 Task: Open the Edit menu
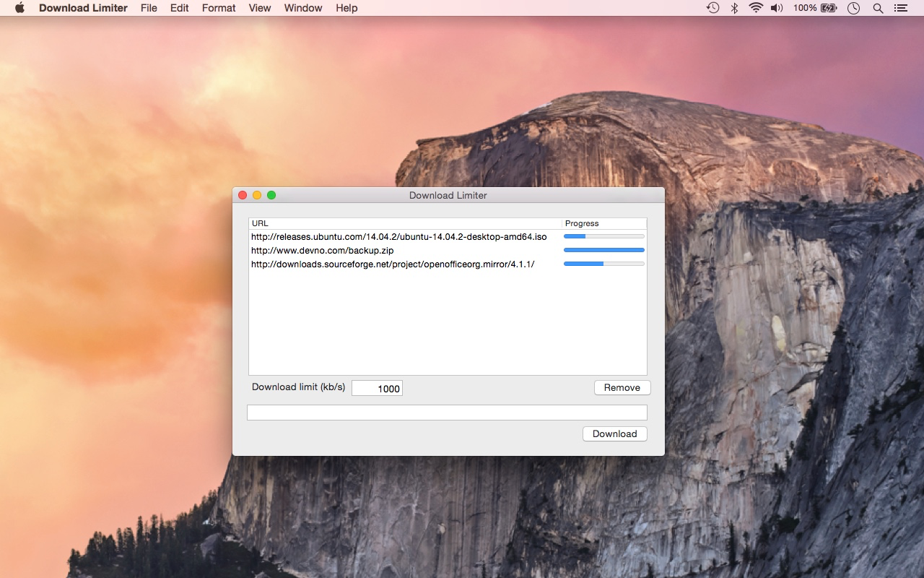pyautogui.click(x=179, y=8)
